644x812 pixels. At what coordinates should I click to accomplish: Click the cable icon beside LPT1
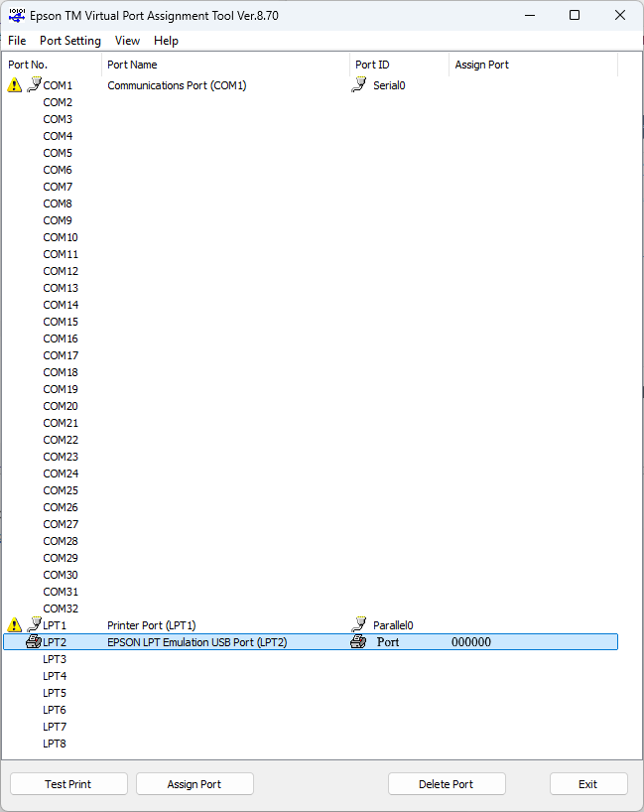point(34,624)
